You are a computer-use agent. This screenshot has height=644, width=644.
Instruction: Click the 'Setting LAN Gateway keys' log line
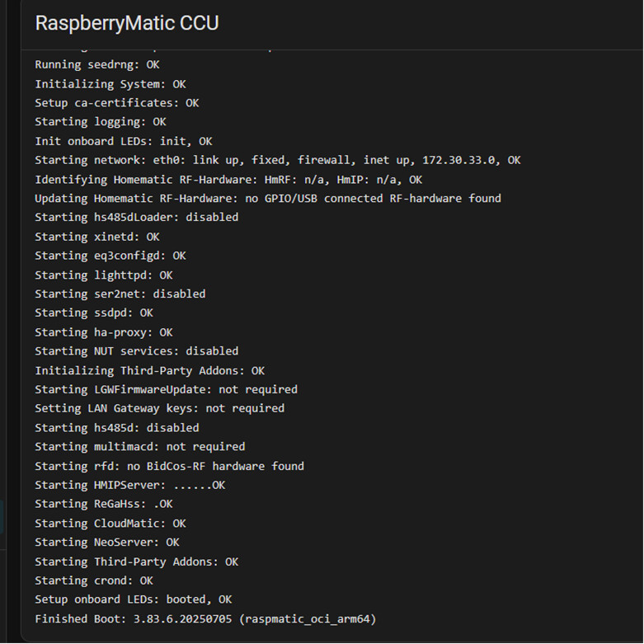click(x=159, y=408)
